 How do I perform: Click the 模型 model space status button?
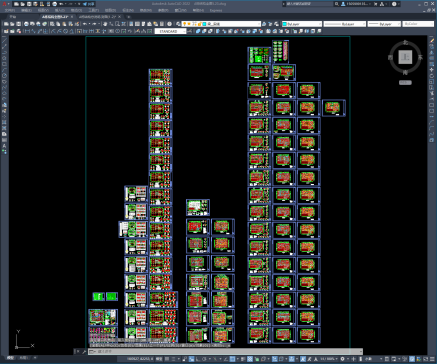(x=159, y=359)
